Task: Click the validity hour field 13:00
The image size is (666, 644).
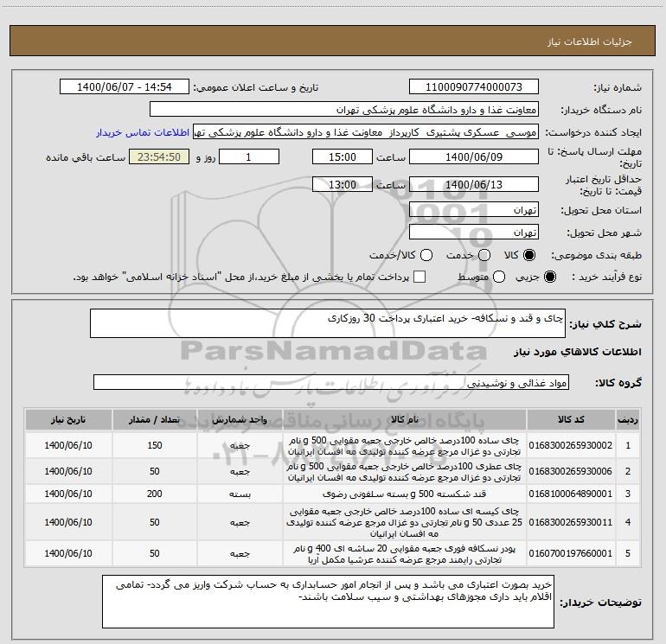Action: (343, 184)
